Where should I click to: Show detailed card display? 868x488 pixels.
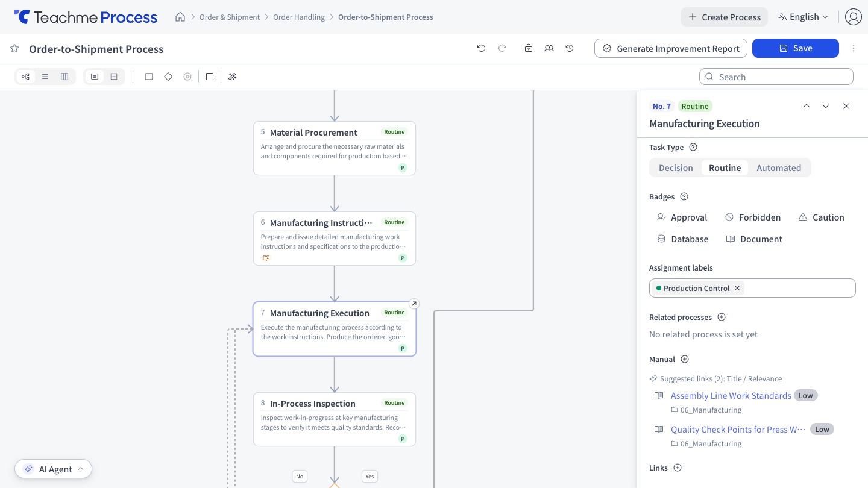click(95, 77)
